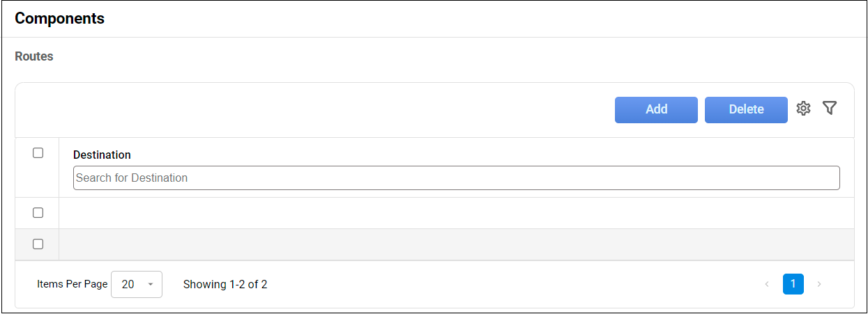
Task: Open the gear settings icon
Action: tap(803, 109)
